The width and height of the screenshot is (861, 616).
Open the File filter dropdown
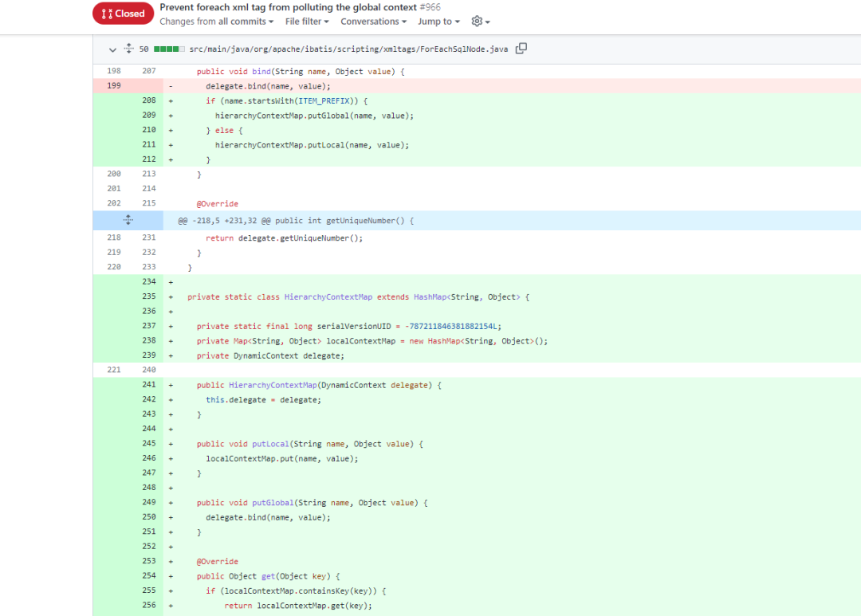[x=307, y=22]
